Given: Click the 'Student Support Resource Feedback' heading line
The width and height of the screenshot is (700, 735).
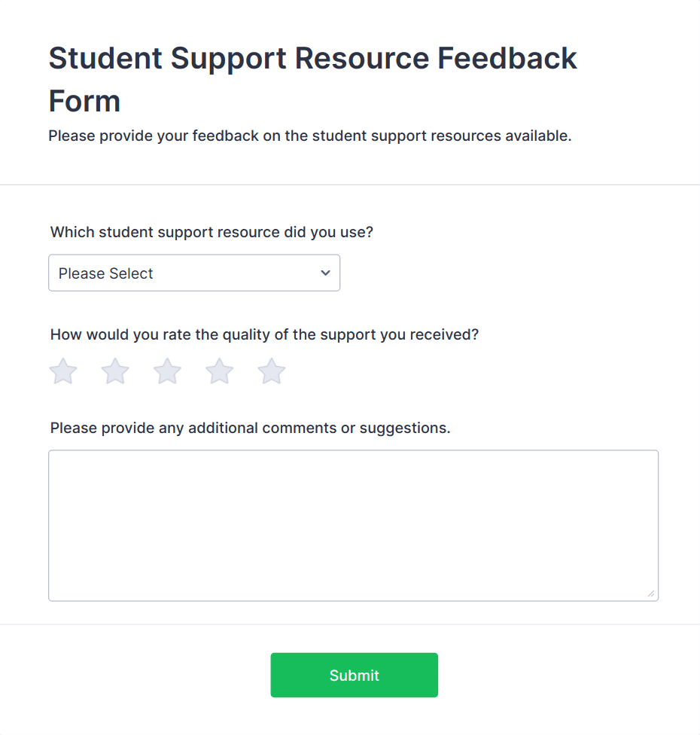Looking at the screenshot, I should pyautogui.click(x=312, y=59).
